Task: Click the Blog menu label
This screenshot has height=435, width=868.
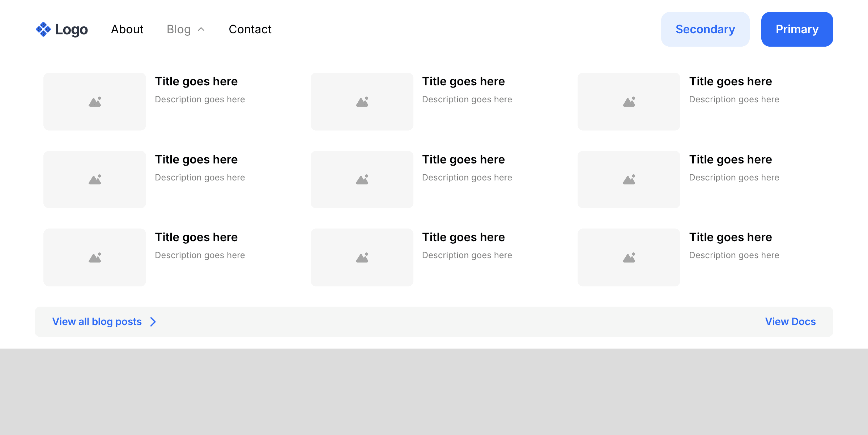Action: pyautogui.click(x=179, y=29)
